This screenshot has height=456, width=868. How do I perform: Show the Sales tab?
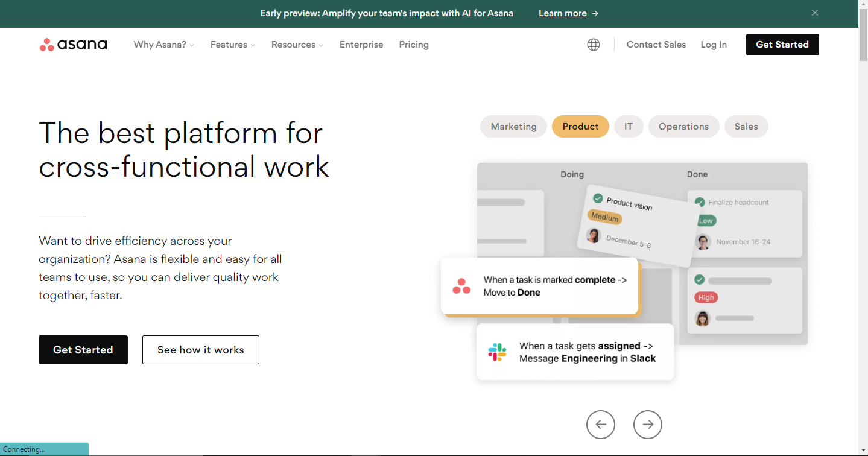pos(746,127)
